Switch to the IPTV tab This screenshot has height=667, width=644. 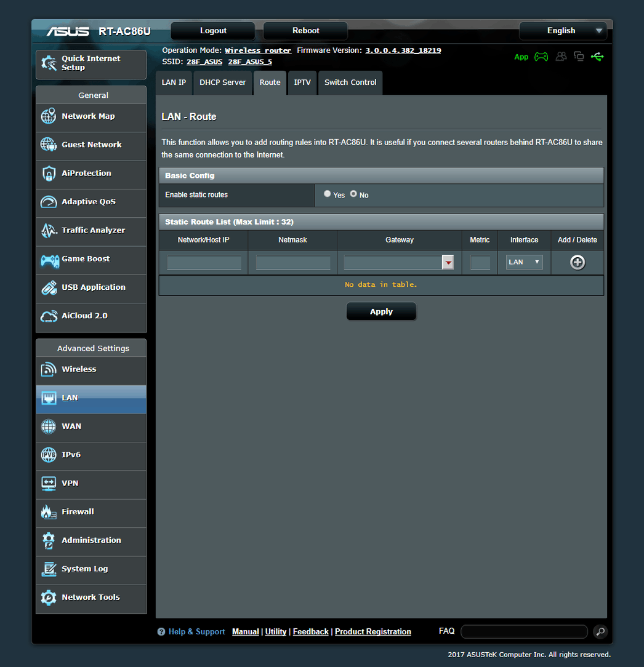[x=302, y=82]
